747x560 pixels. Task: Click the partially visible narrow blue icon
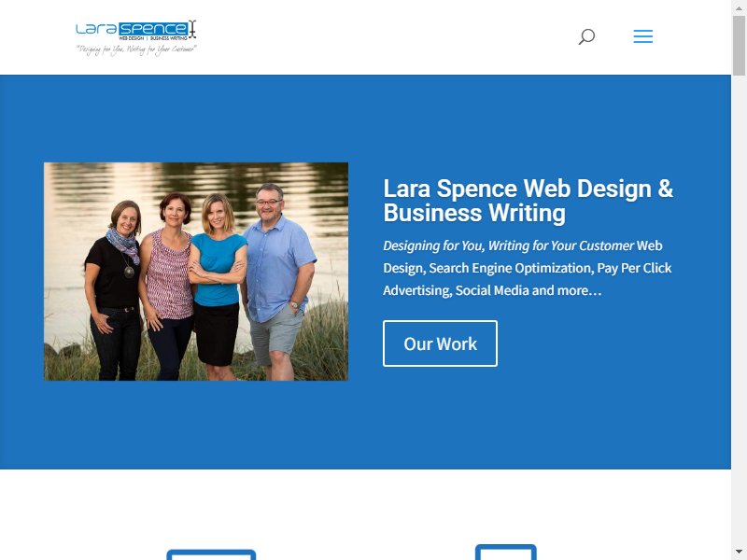(x=506, y=552)
